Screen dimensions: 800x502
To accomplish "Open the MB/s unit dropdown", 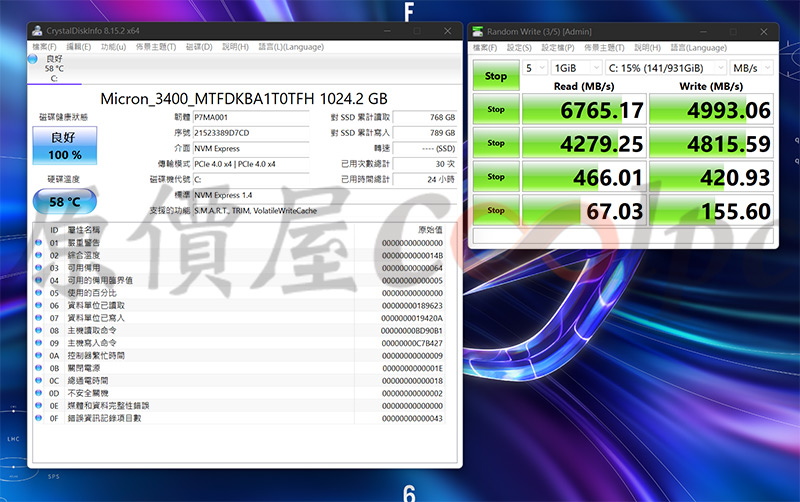I will pos(752,68).
